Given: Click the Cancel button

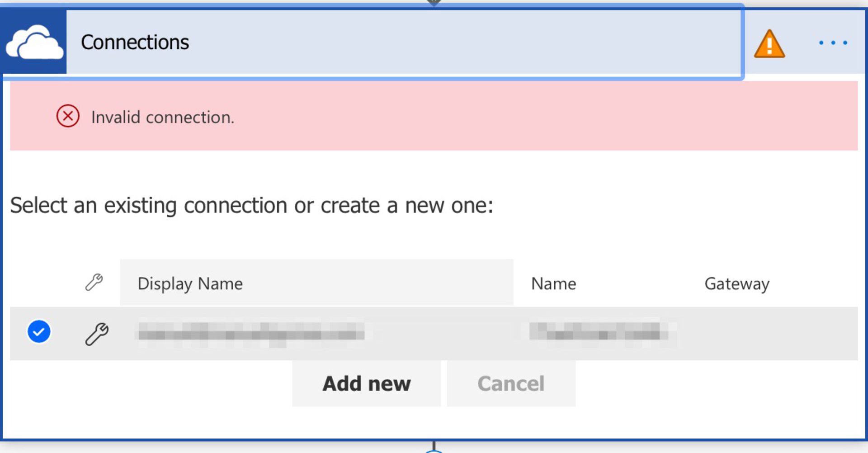Looking at the screenshot, I should pyautogui.click(x=510, y=383).
